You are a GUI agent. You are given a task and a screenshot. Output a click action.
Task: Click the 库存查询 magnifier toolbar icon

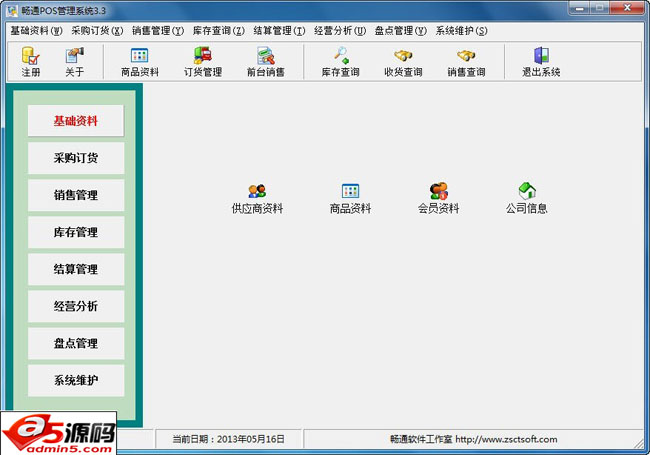340,62
